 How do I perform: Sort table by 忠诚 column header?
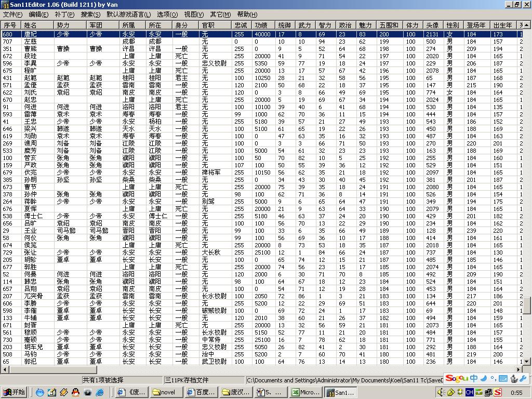point(241,25)
